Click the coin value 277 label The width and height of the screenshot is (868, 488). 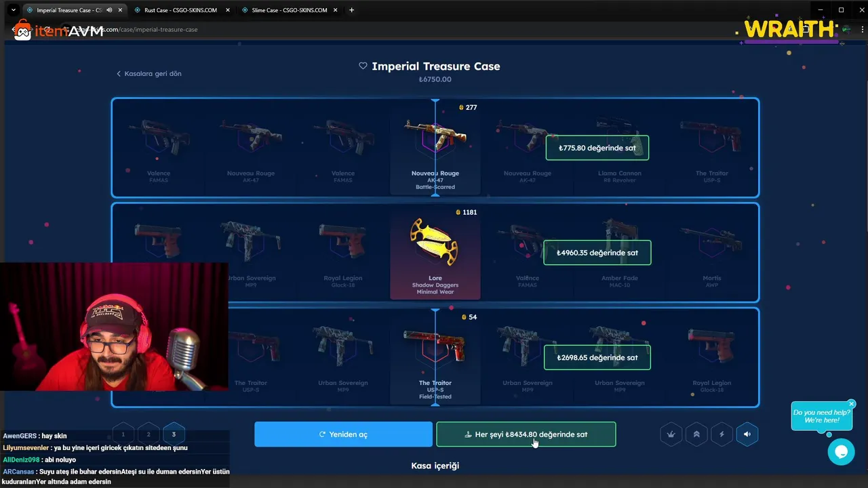click(x=468, y=107)
